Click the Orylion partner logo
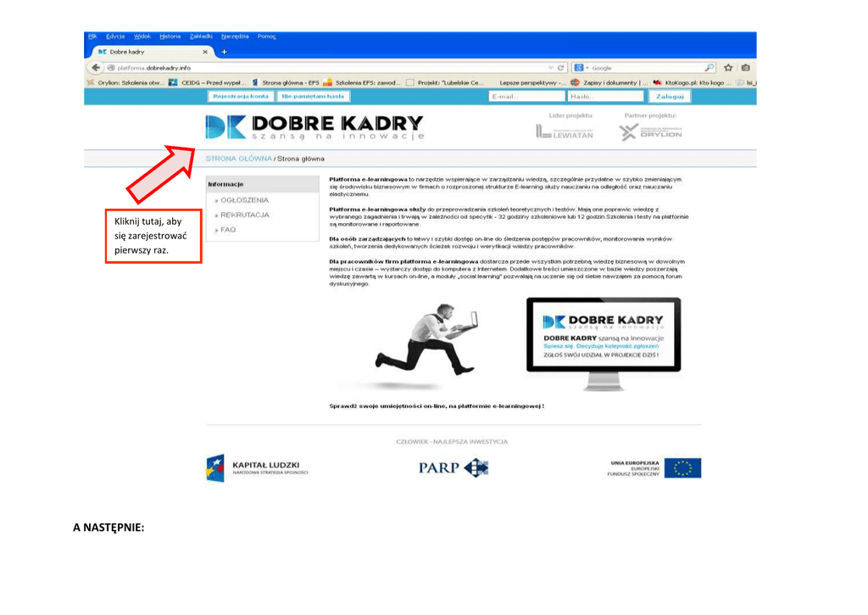 pos(651,131)
